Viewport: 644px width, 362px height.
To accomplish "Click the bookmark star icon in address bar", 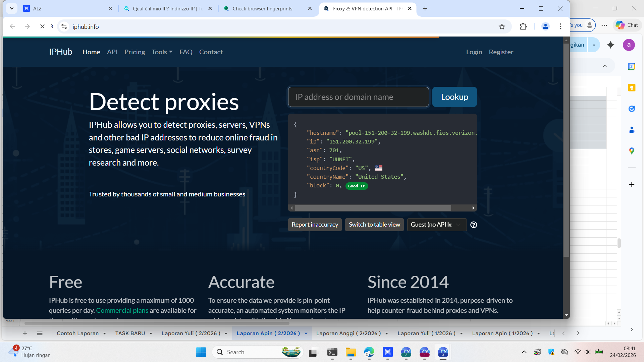I will coord(502,26).
